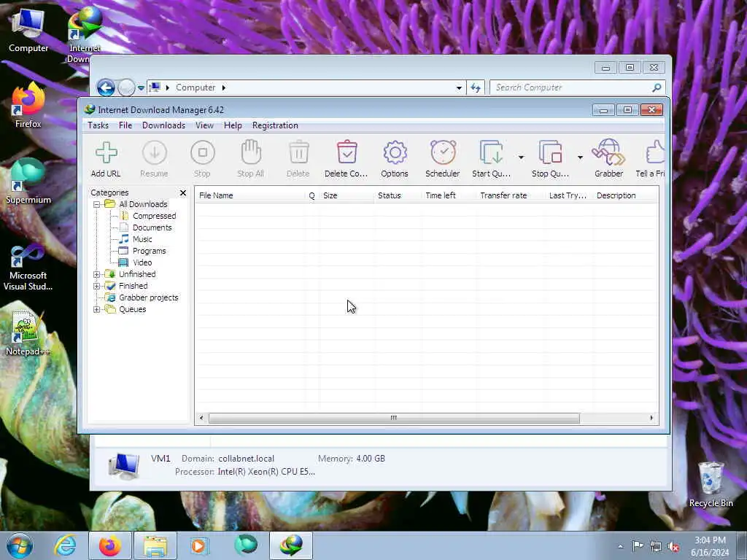Click the scroll left arrow in download list
The image size is (747, 560).
point(201,418)
